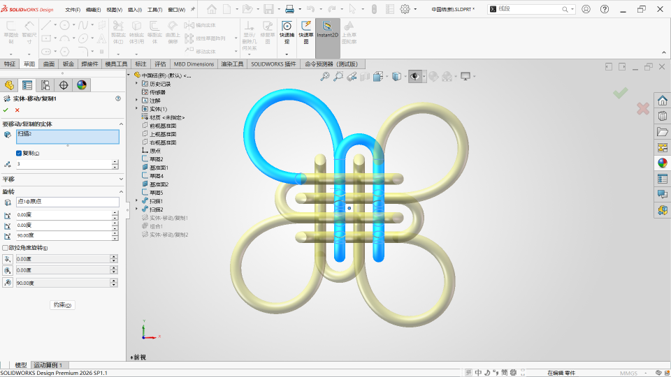The height and width of the screenshot is (377, 671).
Task: Switch to the MBD Dimensions tab
Action: (193, 64)
